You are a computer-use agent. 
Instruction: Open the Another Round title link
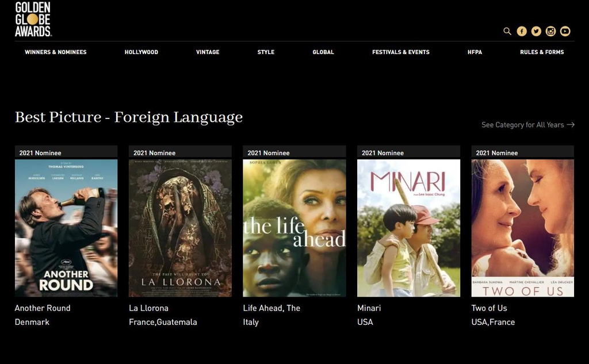[x=43, y=308]
